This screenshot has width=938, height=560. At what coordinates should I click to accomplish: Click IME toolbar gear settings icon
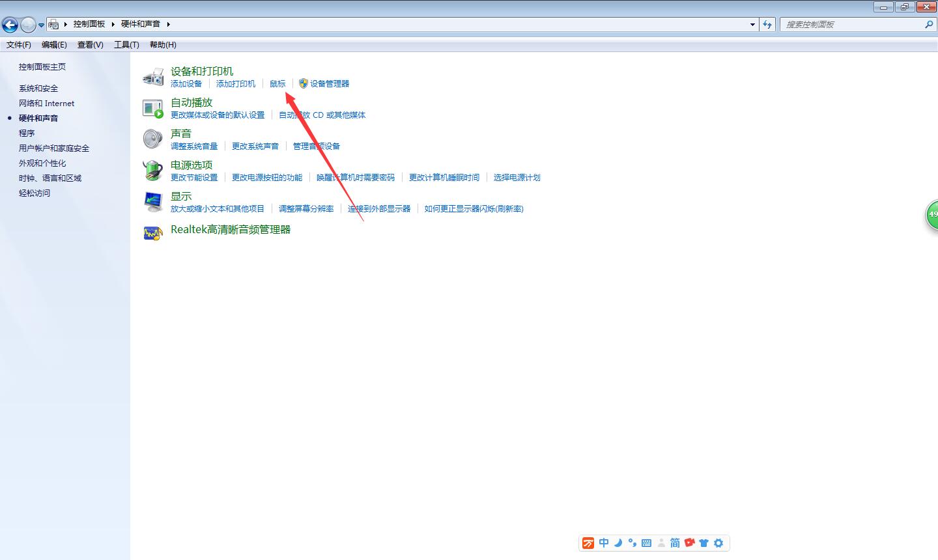click(718, 543)
